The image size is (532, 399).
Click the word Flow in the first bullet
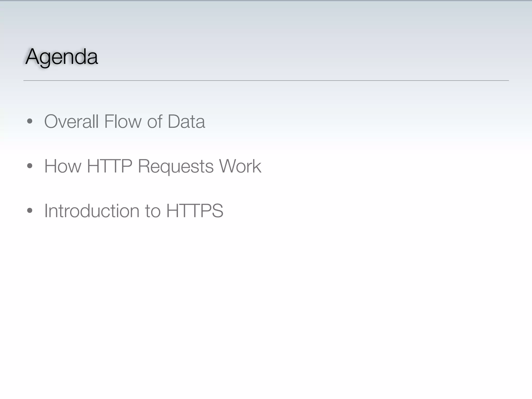[x=123, y=121]
